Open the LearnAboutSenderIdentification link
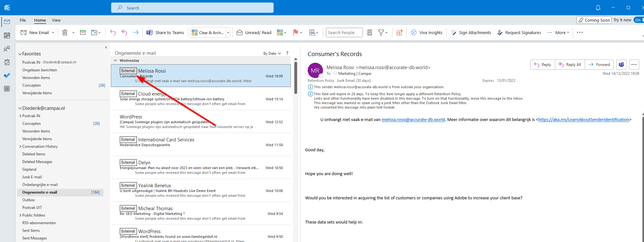 pyautogui.click(x=583, y=120)
